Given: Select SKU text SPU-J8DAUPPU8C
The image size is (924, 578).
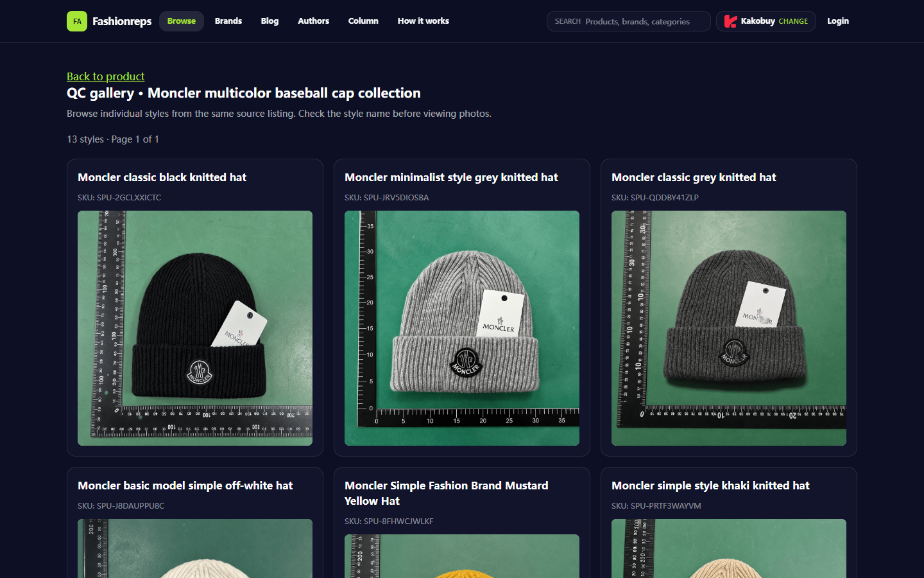Looking at the screenshot, I should [x=121, y=505].
